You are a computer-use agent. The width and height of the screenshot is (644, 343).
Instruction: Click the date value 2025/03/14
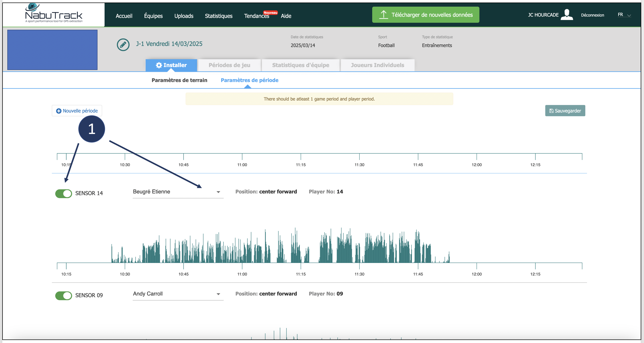[x=303, y=45]
